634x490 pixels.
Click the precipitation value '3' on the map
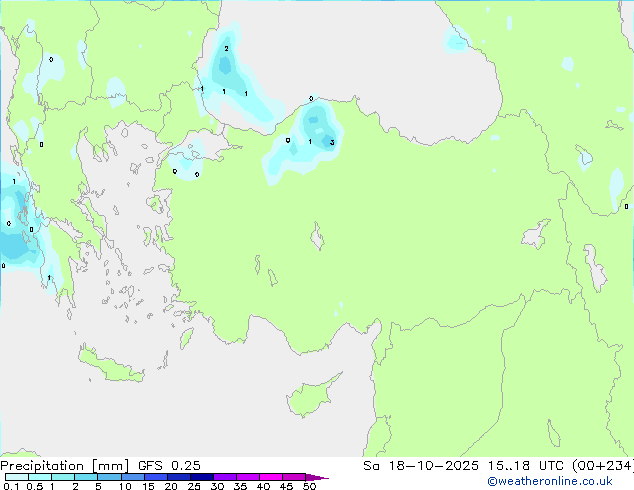(x=332, y=142)
